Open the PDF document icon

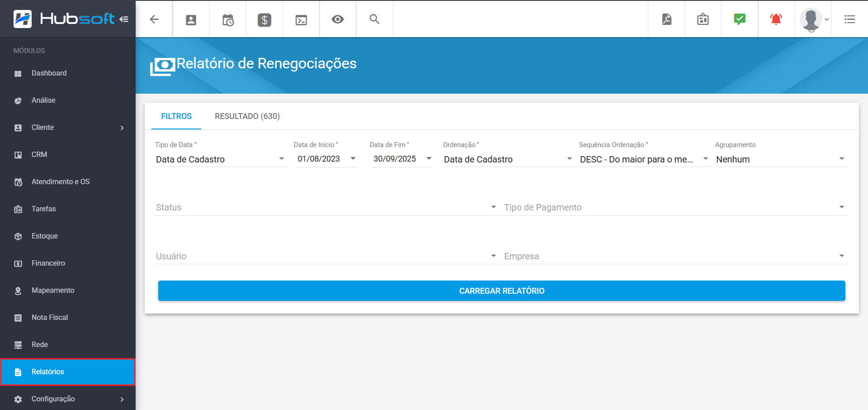(x=666, y=19)
